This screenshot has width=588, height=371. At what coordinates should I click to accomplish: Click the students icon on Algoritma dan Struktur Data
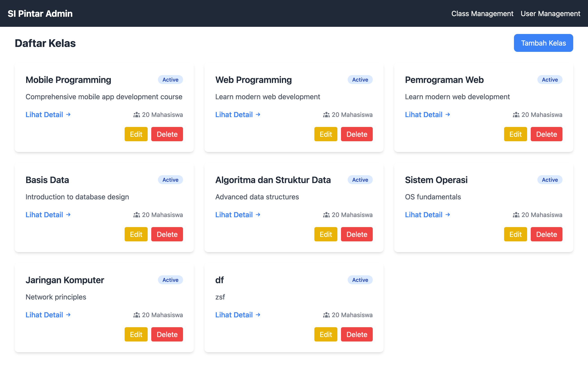coord(326,215)
